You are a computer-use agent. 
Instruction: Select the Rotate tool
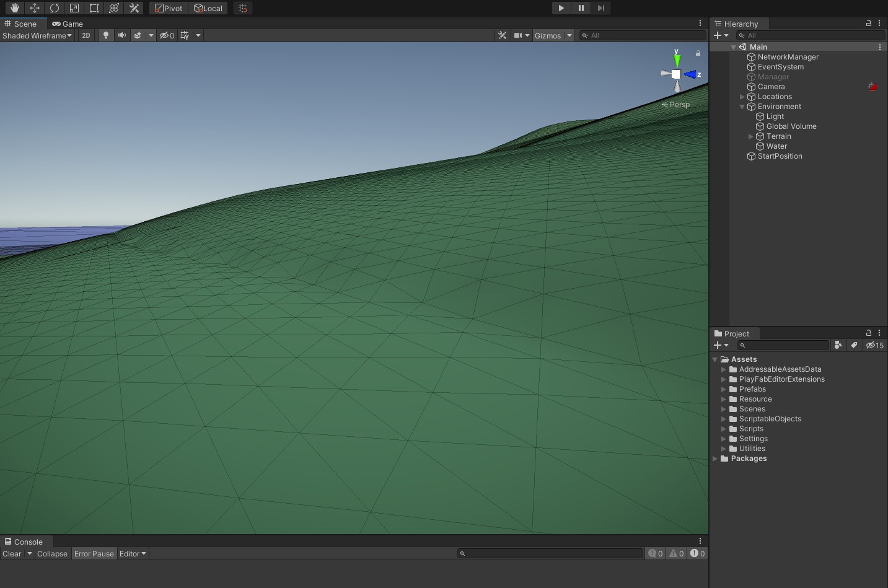[55, 8]
